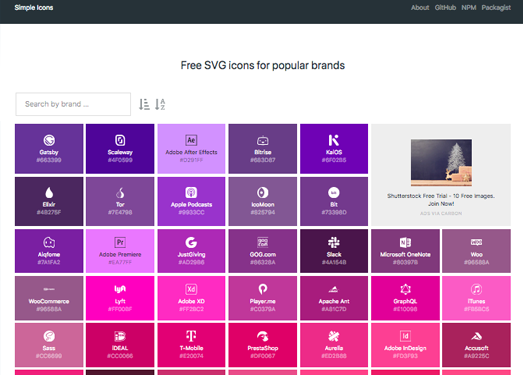Click the WooCommerce name label

[x=49, y=301]
